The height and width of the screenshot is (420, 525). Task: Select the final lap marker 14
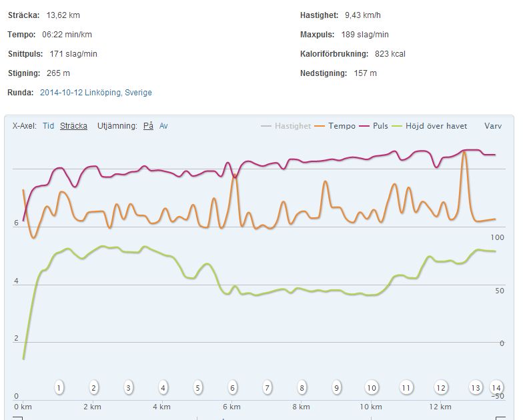(496, 387)
